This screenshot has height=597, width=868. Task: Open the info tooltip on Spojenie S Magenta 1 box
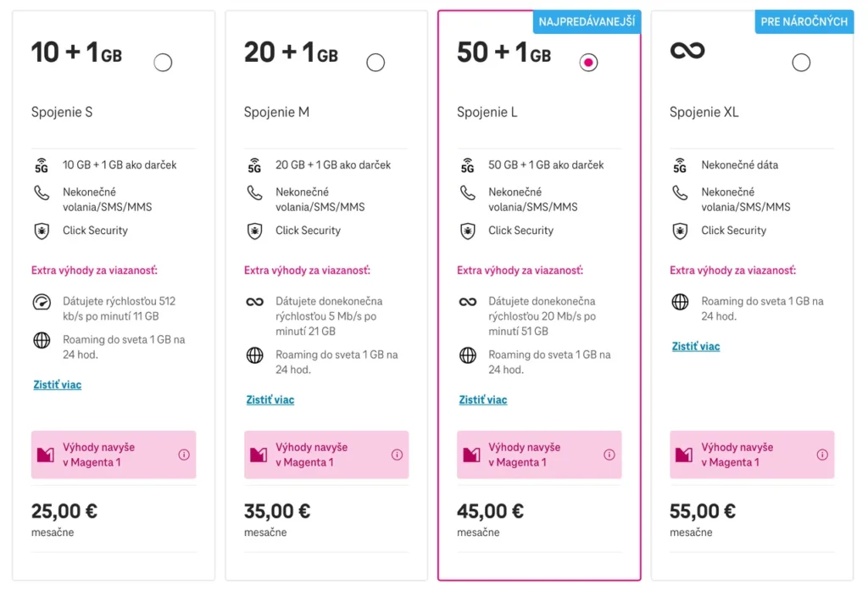(184, 455)
